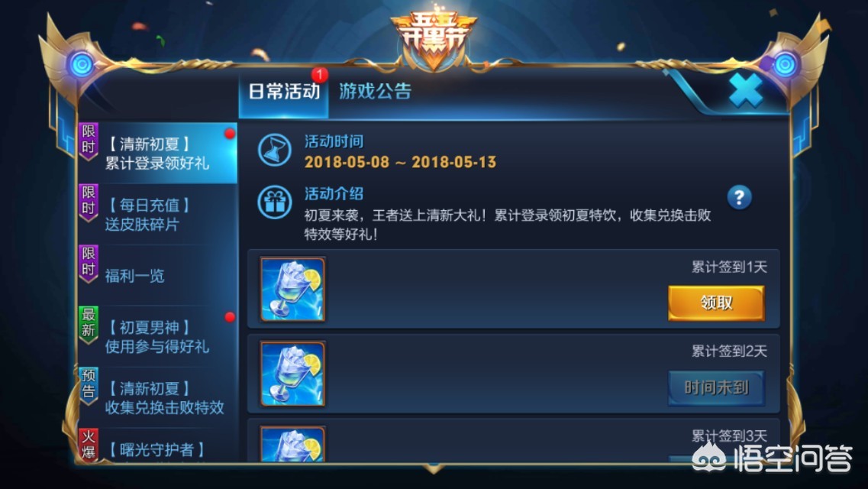Claim day 1 reward with 领取 button
Screen dimensions: 868x489
[716, 303]
